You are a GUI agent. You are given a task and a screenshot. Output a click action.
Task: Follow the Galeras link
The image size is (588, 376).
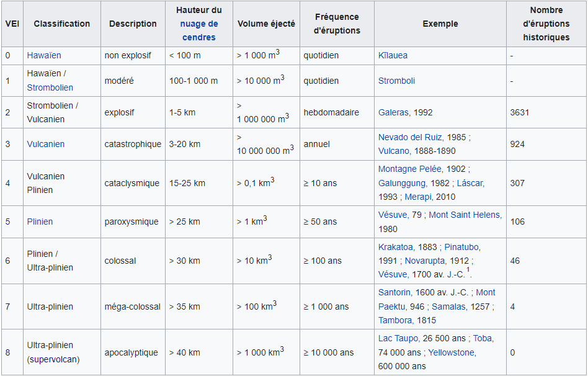click(x=393, y=112)
